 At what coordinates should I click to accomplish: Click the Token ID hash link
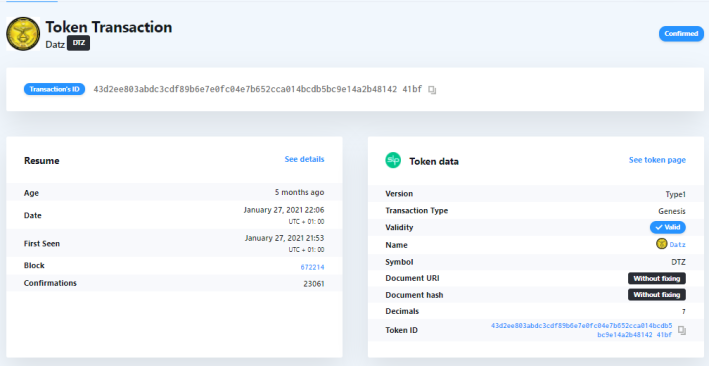(581, 330)
